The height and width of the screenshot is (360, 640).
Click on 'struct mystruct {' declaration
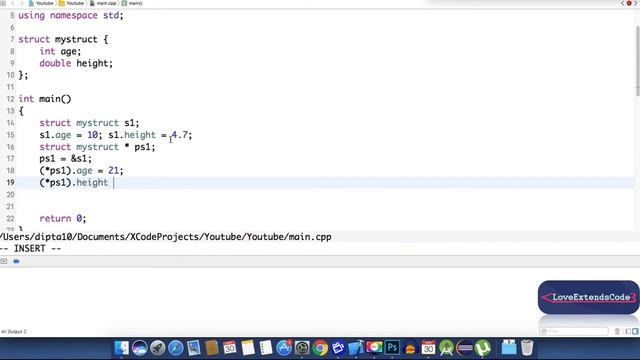[63, 39]
